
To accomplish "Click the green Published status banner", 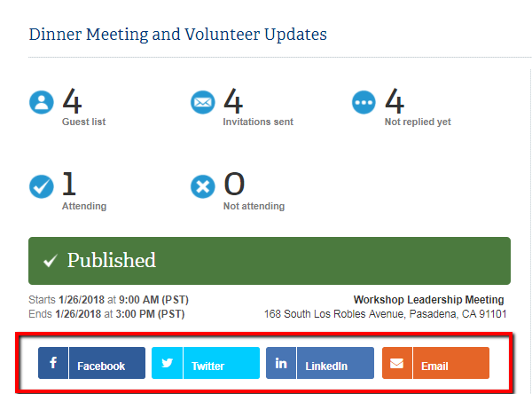I will tap(270, 261).
